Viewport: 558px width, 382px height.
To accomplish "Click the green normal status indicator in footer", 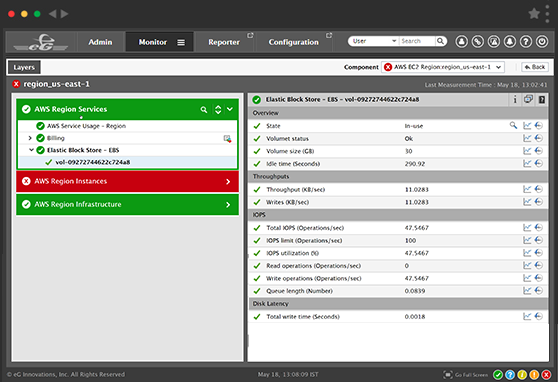I will coord(498,375).
